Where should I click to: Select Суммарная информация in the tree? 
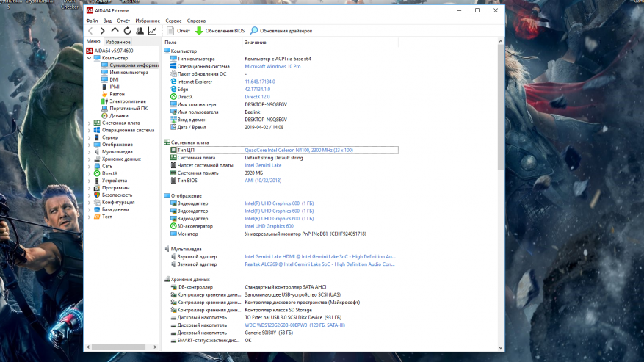[x=134, y=65]
